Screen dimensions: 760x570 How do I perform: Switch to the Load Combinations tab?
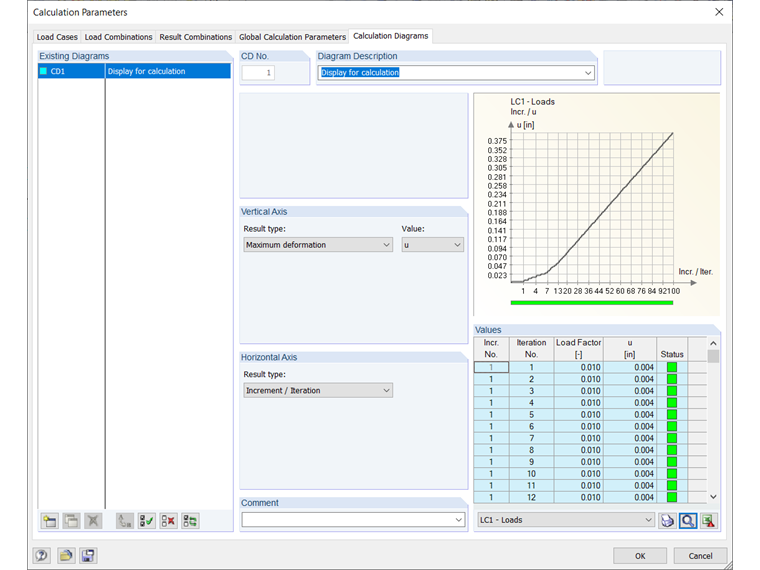118,37
